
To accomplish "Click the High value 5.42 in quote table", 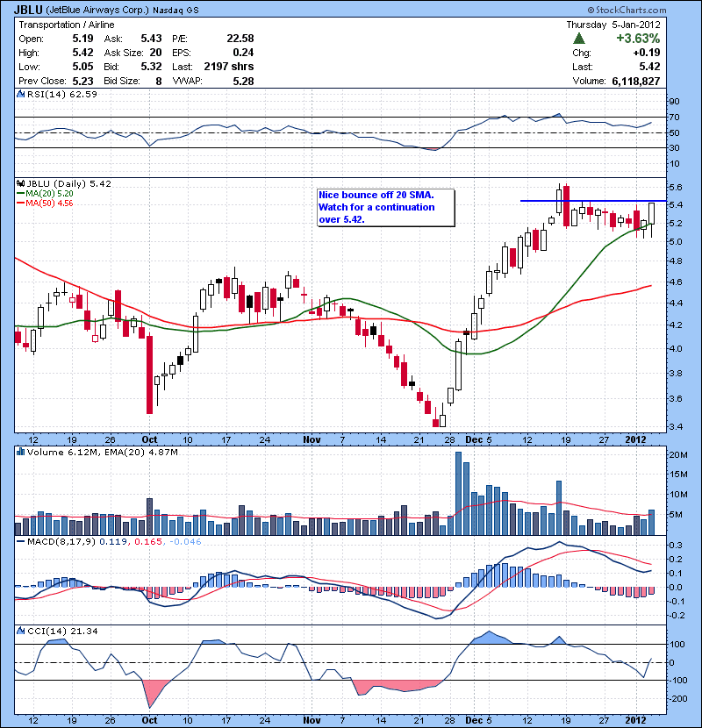I will (x=82, y=53).
